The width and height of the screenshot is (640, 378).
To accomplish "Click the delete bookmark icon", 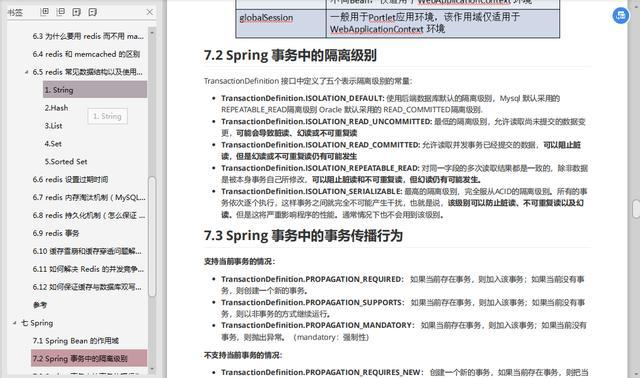I will tap(93, 12).
